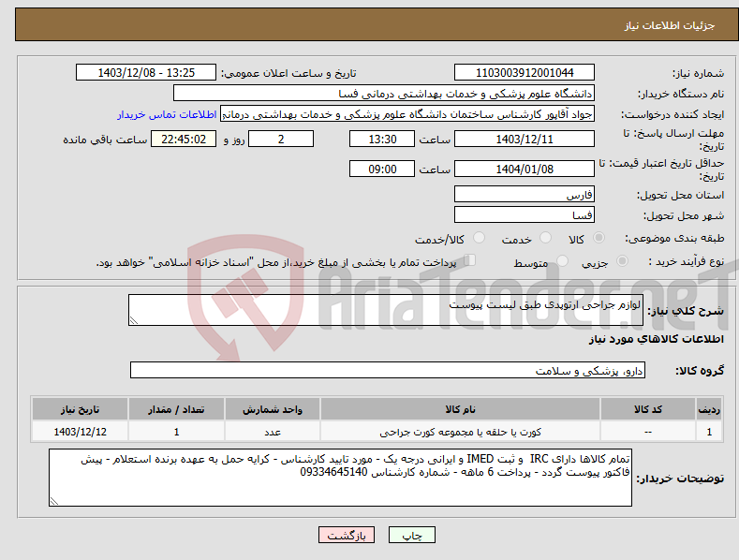This screenshot has height=560, width=739.
Task: Click the تعداد / مقدار column header
Action: (176, 409)
